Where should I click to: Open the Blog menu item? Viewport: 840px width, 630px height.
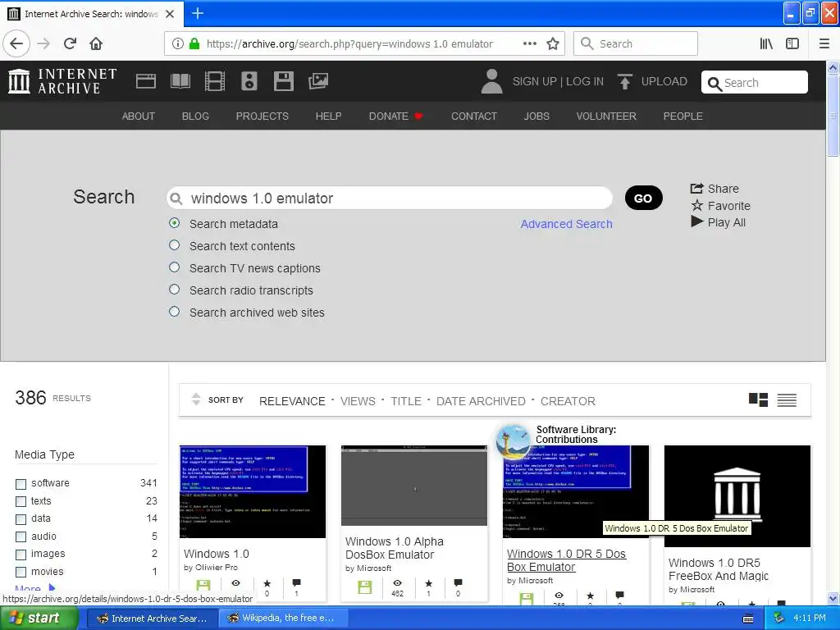coord(195,116)
